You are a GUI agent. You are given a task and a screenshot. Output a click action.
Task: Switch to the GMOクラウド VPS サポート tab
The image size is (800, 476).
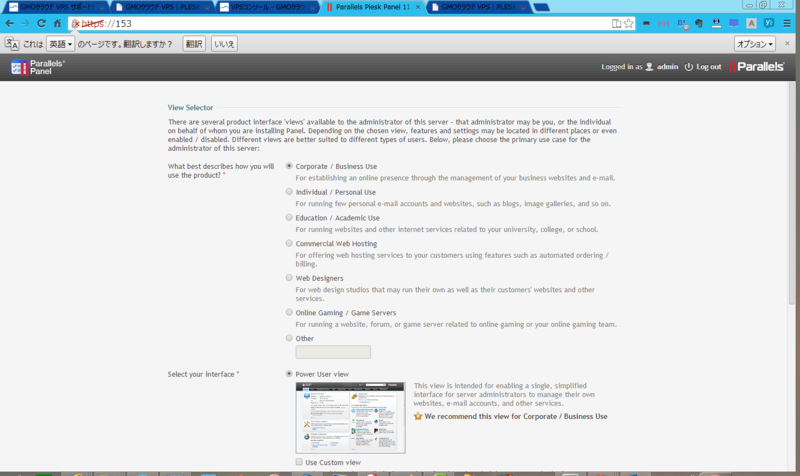[x=55, y=7]
